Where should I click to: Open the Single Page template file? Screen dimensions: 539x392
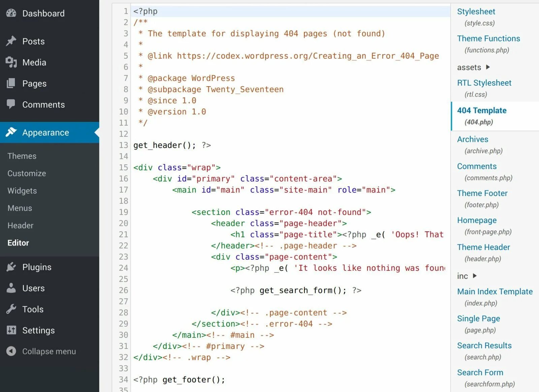(478, 318)
